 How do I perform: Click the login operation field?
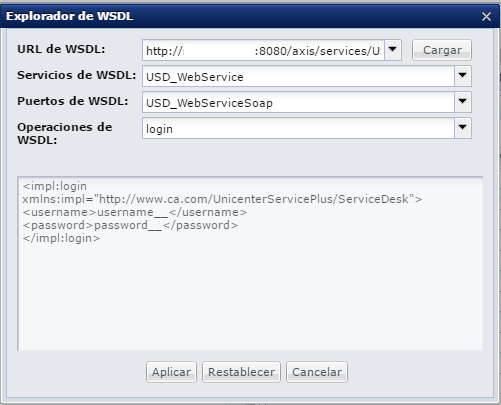(x=298, y=128)
